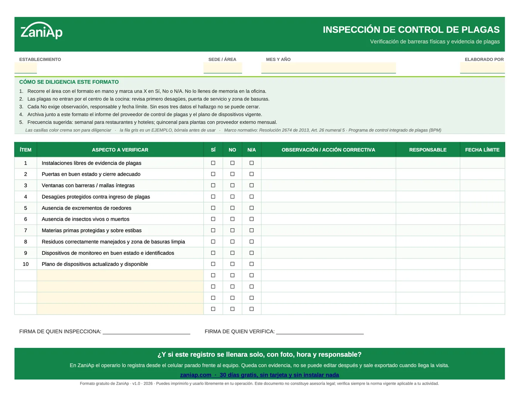This screenshot has width=532, height=411.
Task: Tick N/A for Ventanas con barreras
Action: coord(252,185)
